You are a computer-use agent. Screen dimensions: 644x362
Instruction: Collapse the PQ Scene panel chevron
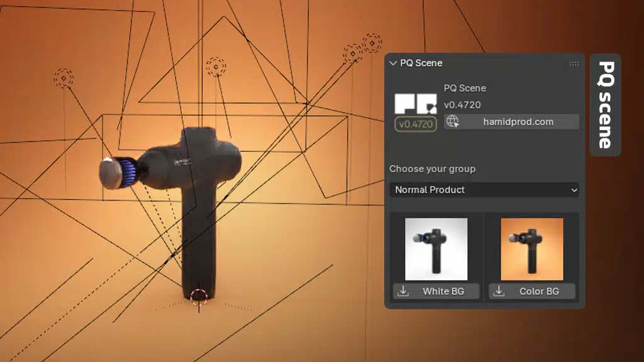coord(393,63)
